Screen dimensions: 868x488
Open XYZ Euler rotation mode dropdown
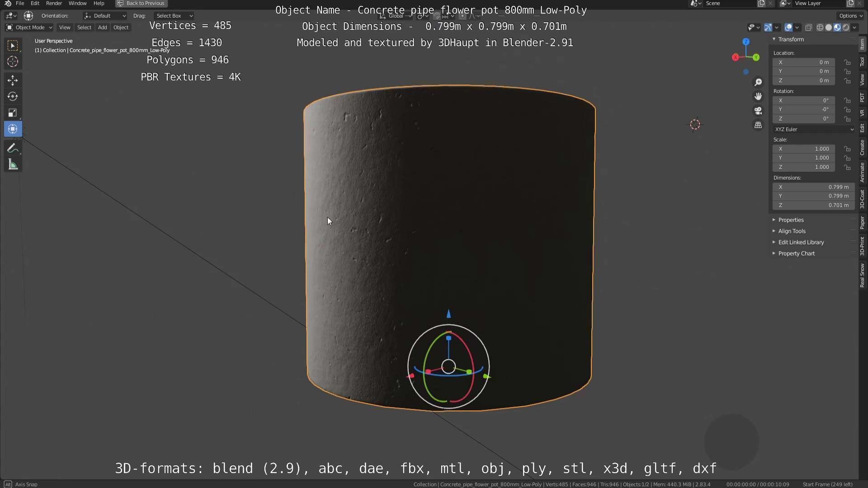(x=814, y=129)
